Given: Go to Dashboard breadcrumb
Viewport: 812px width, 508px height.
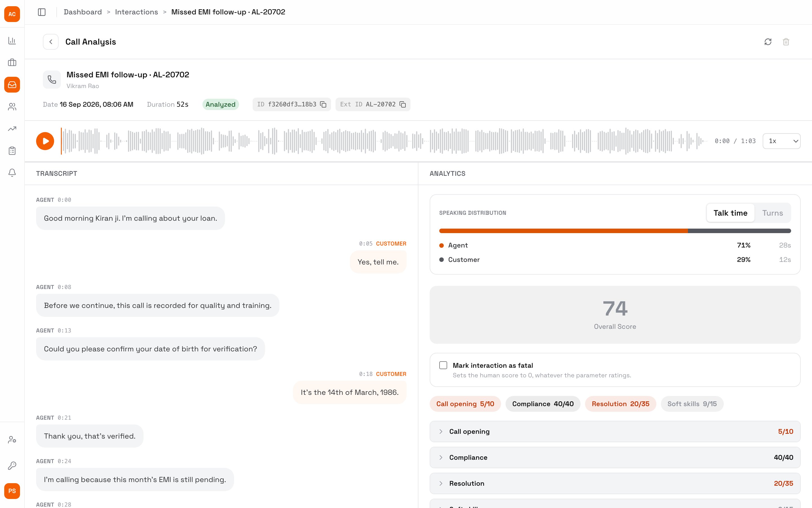Looking at the screenshot, I should click(83, 12).
